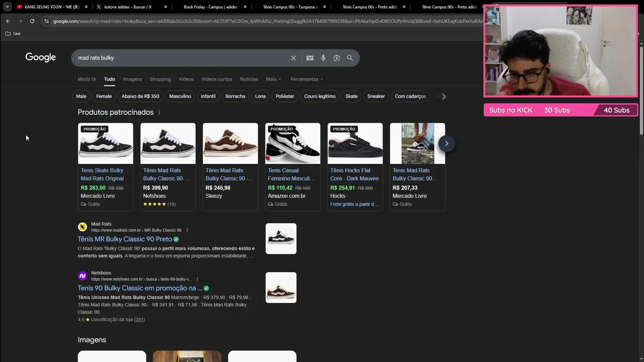Open the Notícias search tab

click(249, 79)
